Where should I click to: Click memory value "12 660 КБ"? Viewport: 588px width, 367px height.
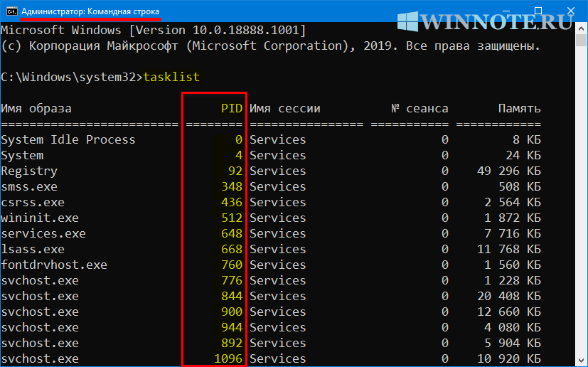tap(509, 312)
